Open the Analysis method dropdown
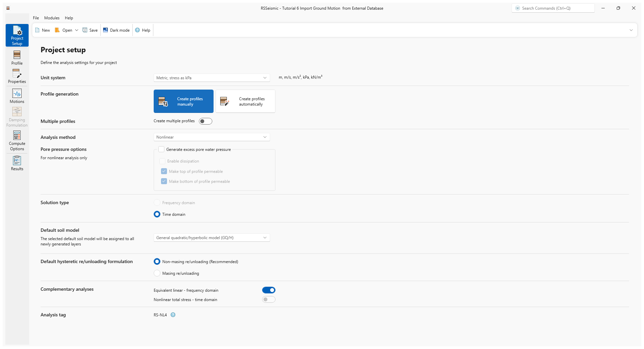644x349 pixels. tap(212, 137)
